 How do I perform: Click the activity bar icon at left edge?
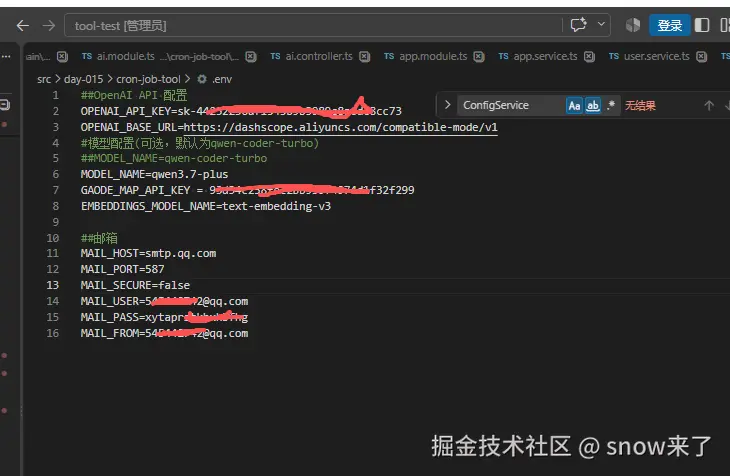click(x=5, y=105)
